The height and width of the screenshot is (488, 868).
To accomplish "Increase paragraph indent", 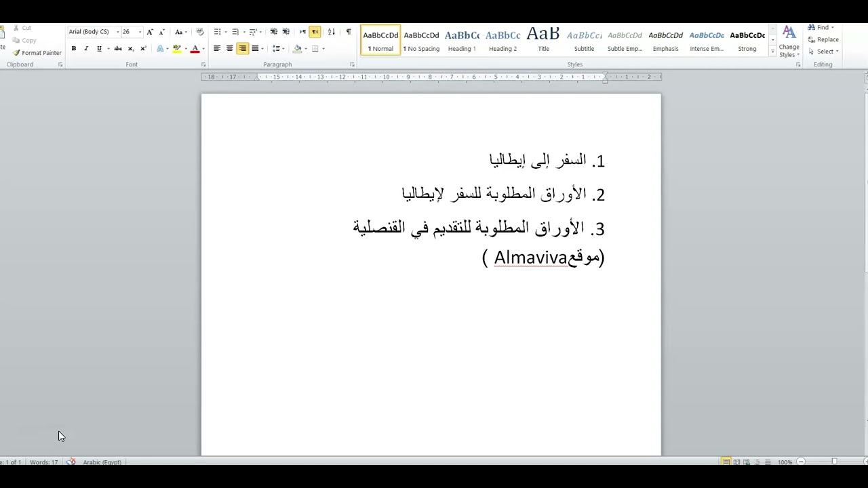I will pyautogui.click(x=285, y=32).
